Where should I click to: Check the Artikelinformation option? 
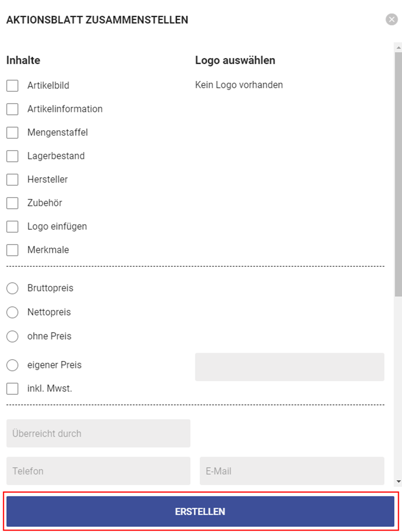coord(12,109)
